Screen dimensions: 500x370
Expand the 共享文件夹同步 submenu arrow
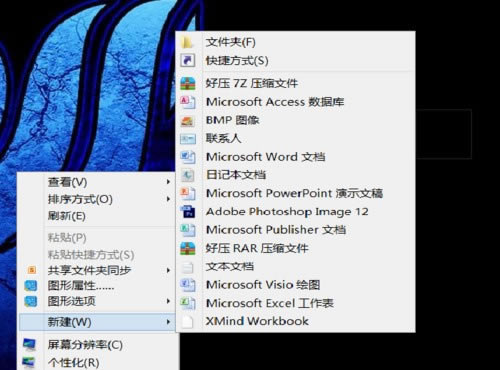tap(168, 270)
